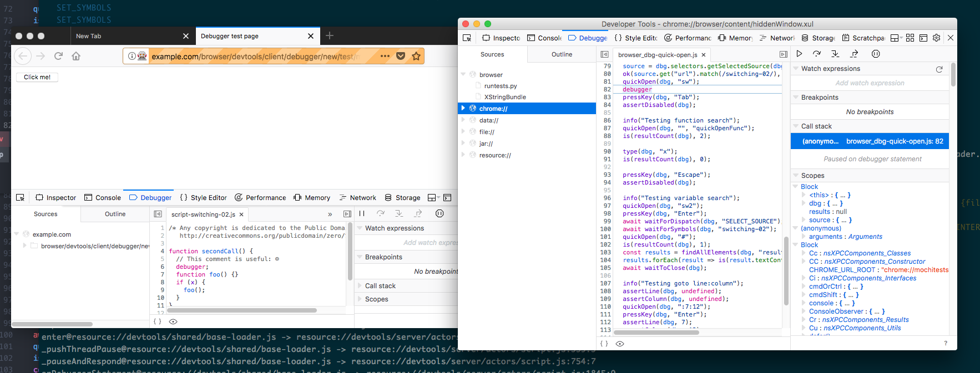The height and width of the screenshot is (373, 980).
Task: Click Add watch expression field in standalone window
Action: 870,83
